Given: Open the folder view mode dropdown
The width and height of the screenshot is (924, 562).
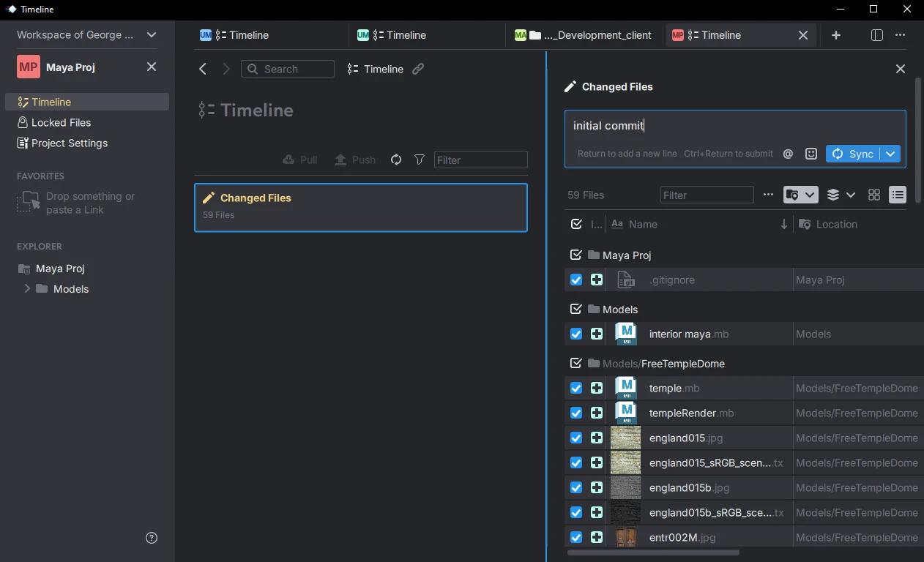Looking at the screenshot, I should pos(800,195).
